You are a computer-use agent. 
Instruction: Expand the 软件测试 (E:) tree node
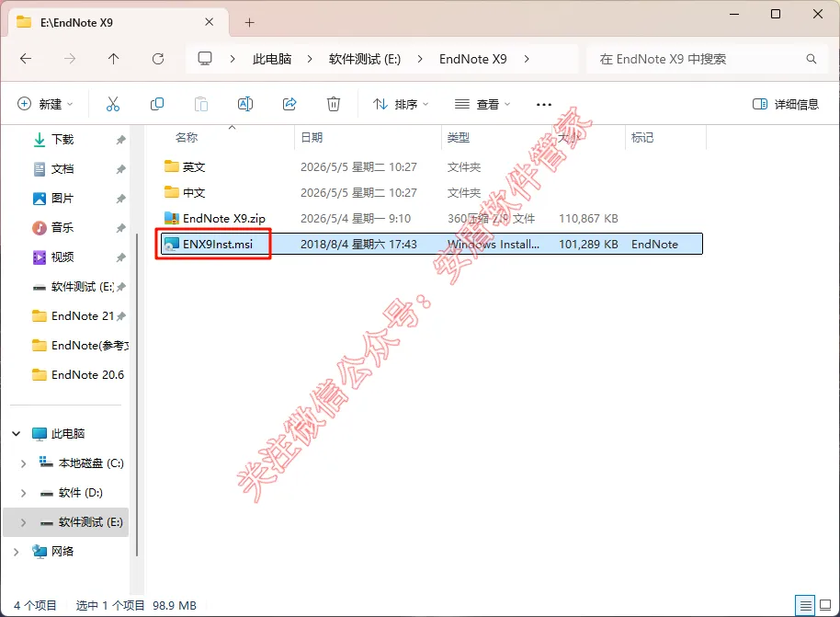(23, 522)
